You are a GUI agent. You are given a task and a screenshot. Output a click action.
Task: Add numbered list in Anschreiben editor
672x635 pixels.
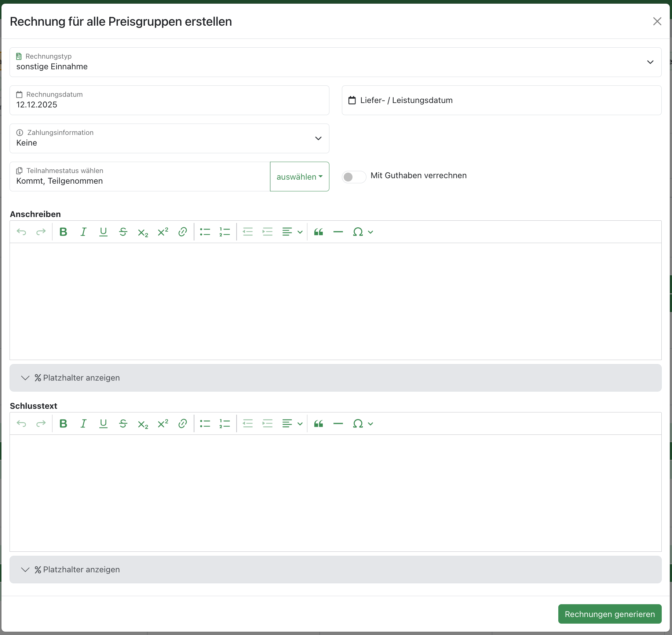(x=224, y=232)
